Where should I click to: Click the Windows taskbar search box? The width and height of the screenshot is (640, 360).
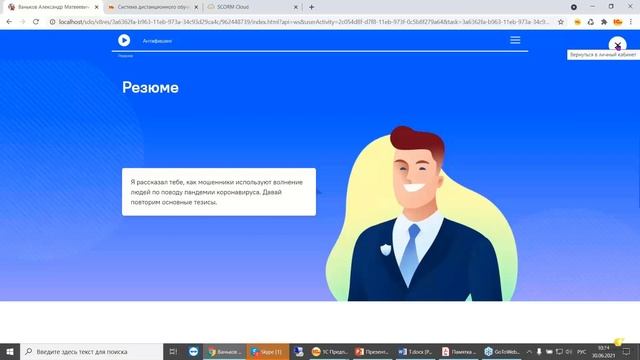(91, 351)
